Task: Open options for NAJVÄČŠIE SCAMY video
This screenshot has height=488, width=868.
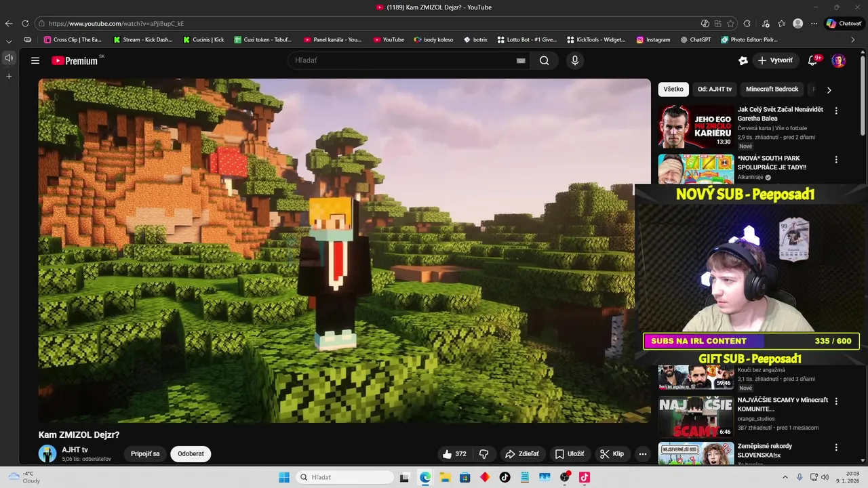Action: click(836, 401)
